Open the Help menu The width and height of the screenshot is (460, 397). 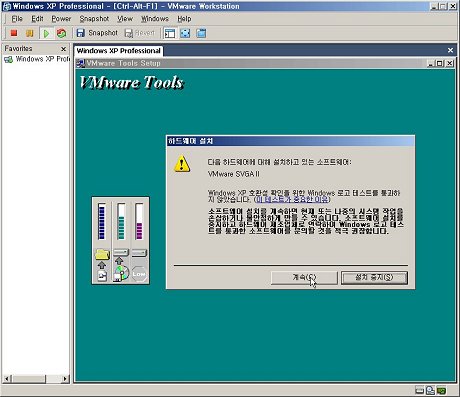click(x=184, y=19)
